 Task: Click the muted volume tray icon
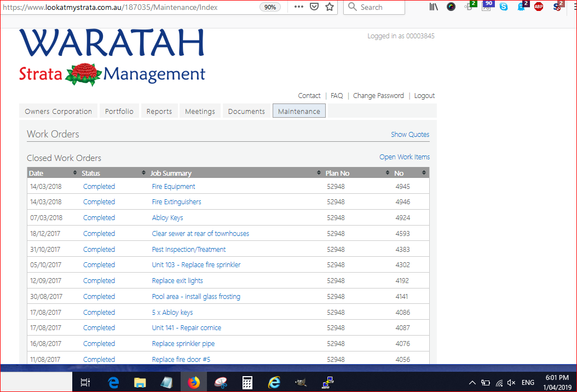(511, 383)
